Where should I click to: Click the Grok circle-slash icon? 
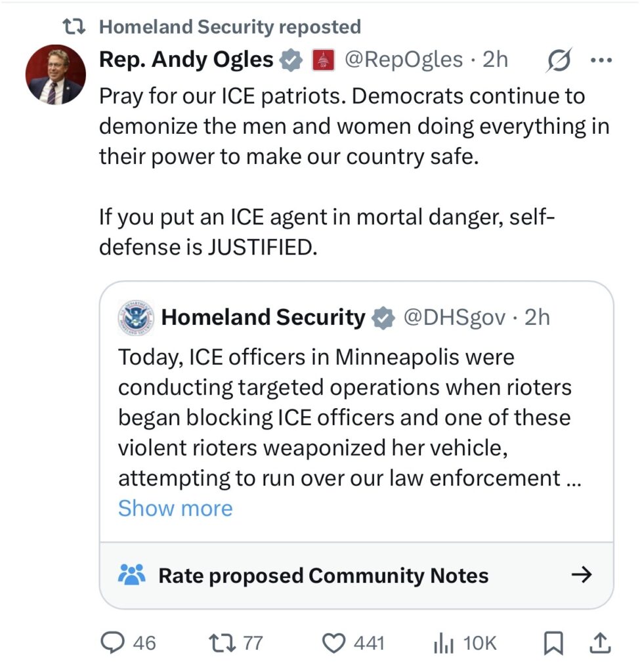[x=559, y=60]
